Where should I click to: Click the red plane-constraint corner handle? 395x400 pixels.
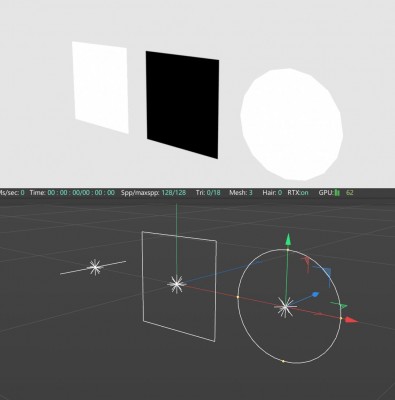pos(307,264)
